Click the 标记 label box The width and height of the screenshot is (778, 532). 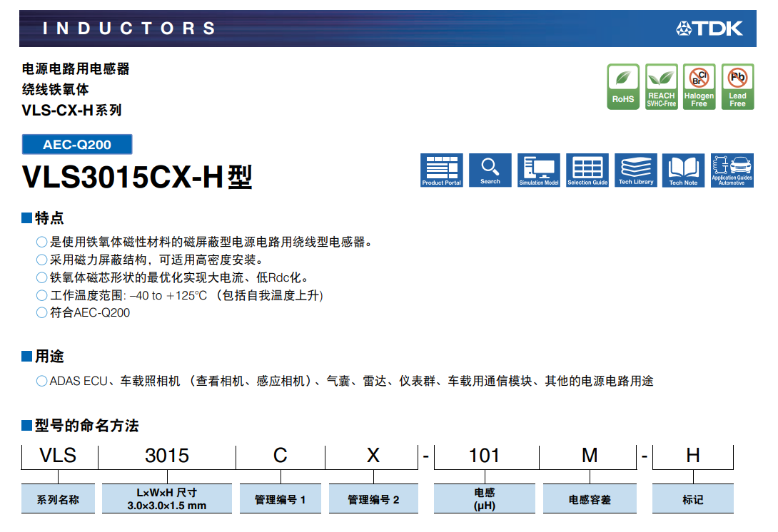[692, 499]
